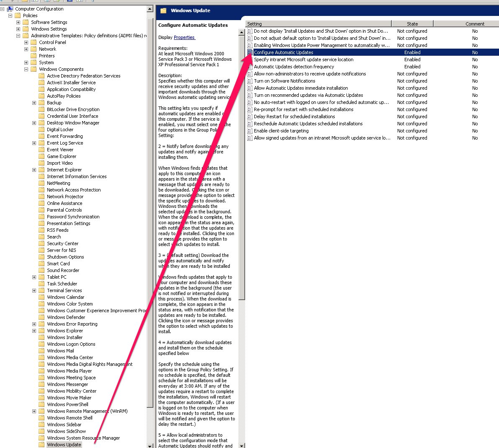Click the policy icon for Configure Automatic Updates
499x448 pixels.
(x=250, y=52)
